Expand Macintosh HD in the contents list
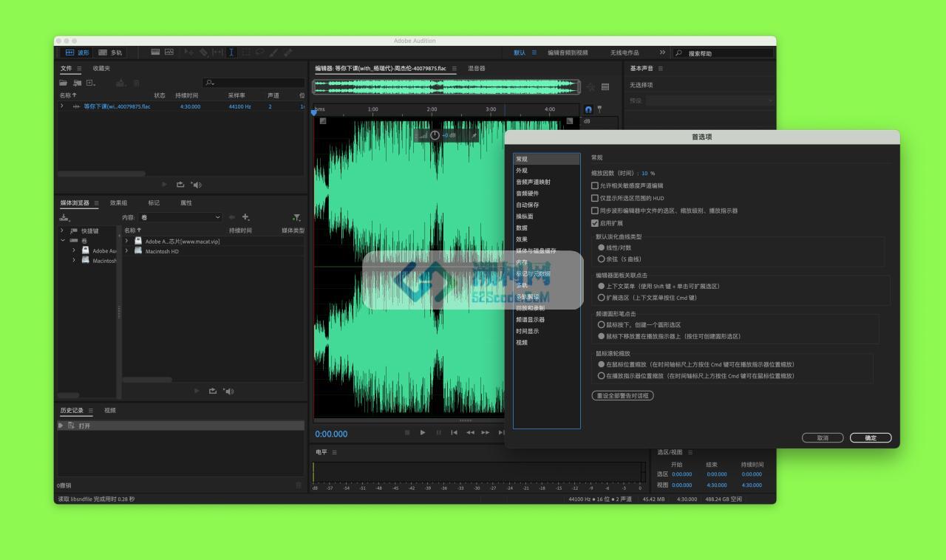 point(127,250)
